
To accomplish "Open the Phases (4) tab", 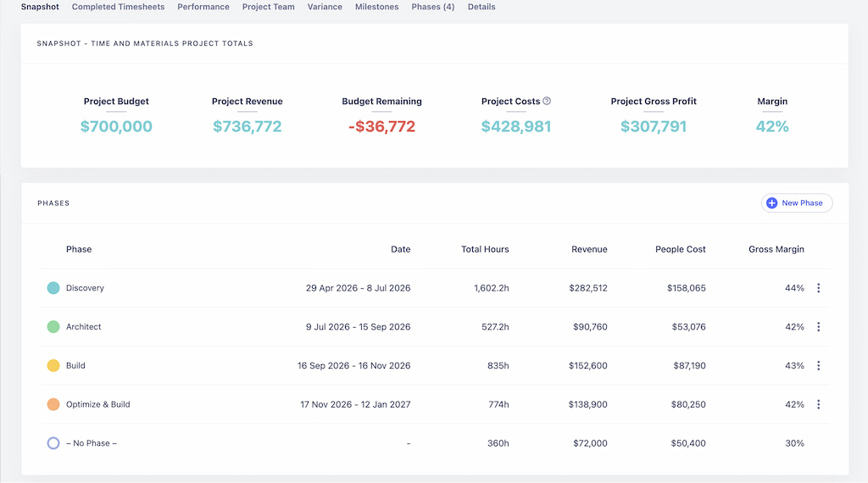I will pos(433,7).
